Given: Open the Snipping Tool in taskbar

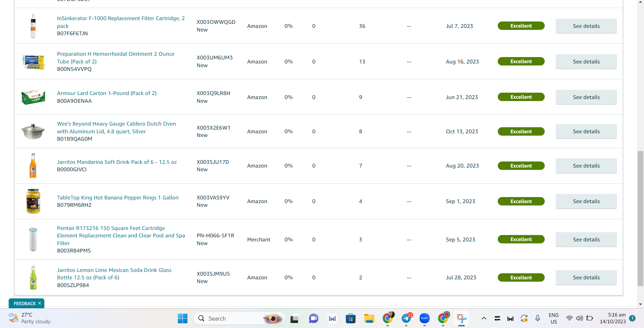Looking at the screenshot, I should [x=462, y=318].
